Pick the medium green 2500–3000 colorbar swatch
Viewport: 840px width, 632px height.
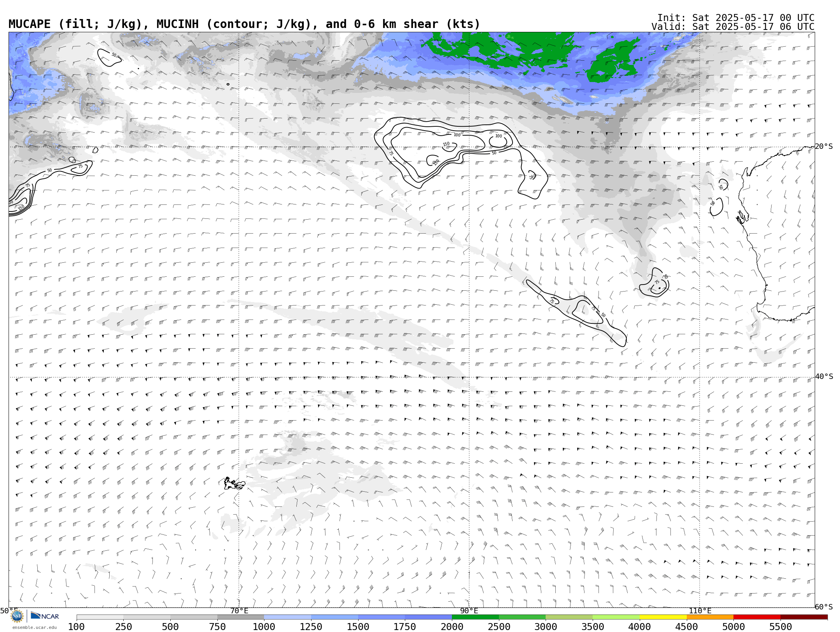[522, 617]
